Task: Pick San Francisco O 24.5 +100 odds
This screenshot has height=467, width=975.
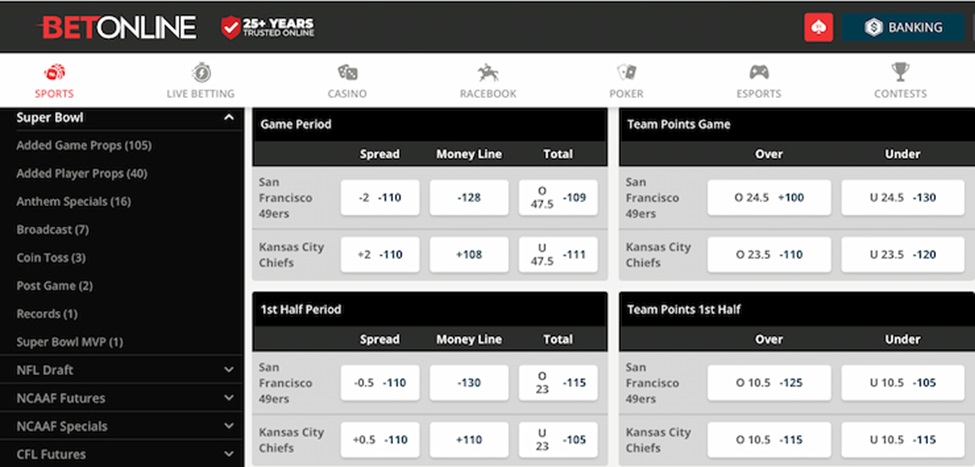Action: (x=769, y=198)
